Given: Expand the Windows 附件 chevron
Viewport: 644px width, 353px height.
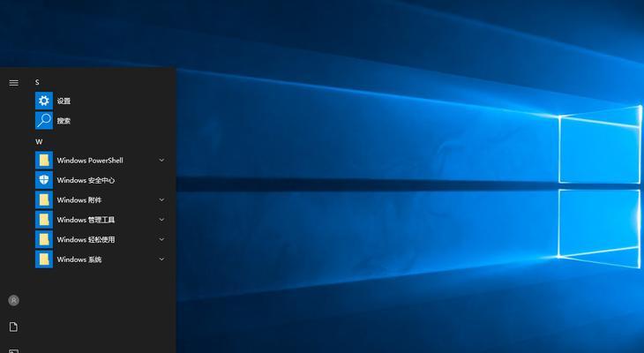Looking at the screenshot, I should coord(161,200).
